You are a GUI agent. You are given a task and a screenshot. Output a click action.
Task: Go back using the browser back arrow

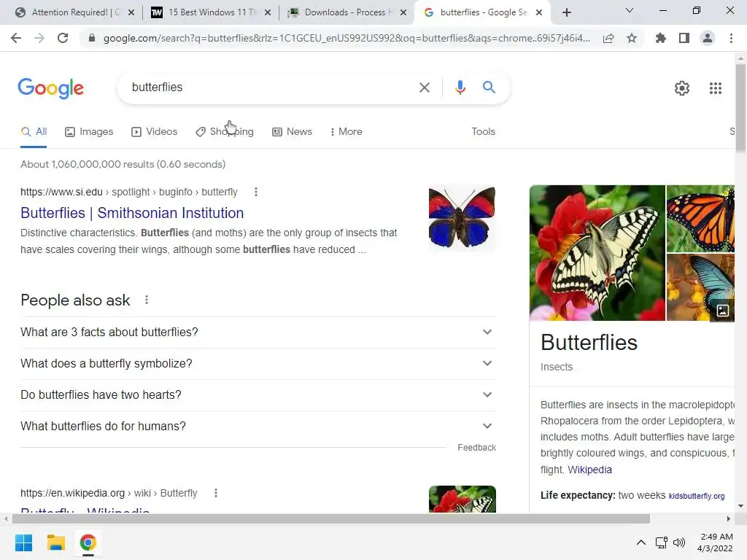[16, 38]
